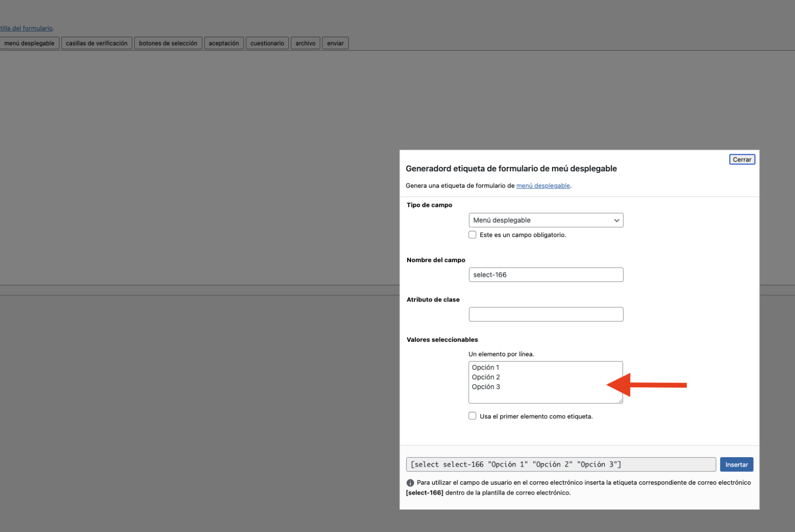Check 'Usa el primer elemento como etiqueta'
The image size is (795, 532).
(x=472, y=416)
